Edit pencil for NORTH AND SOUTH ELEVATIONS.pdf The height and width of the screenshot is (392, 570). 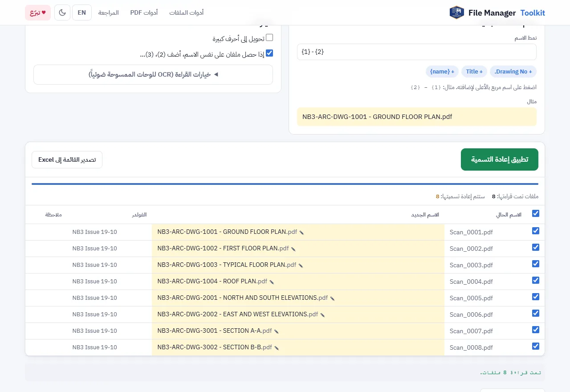click(x=332, y=298)
